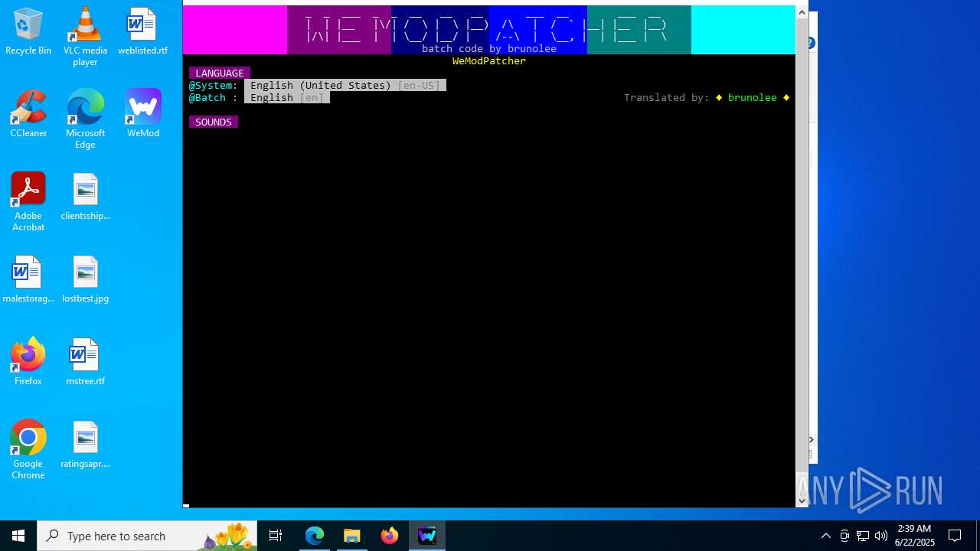The image size is (980, 551).
Task: Open Edge from the taskbar
Action: coord(315,536)
